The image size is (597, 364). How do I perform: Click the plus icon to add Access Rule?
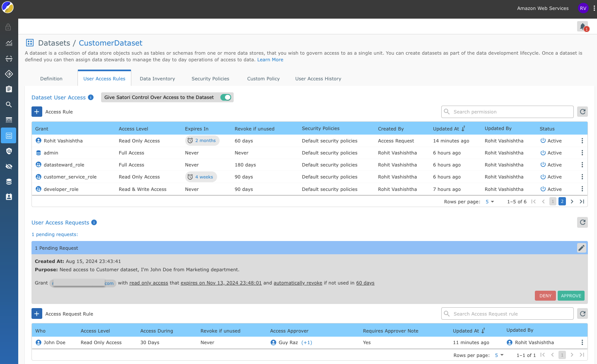[x=37, y=112]
